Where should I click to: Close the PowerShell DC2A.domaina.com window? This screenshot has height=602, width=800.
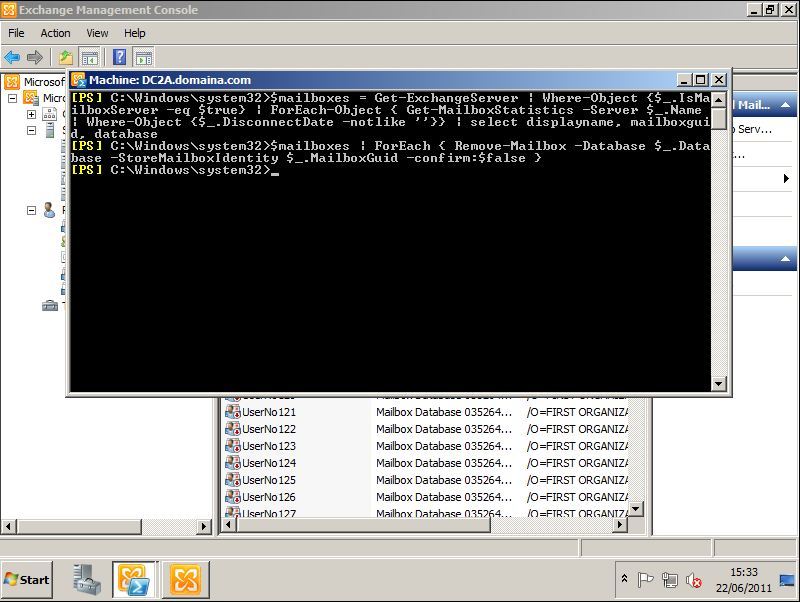[x=719, y=80]
